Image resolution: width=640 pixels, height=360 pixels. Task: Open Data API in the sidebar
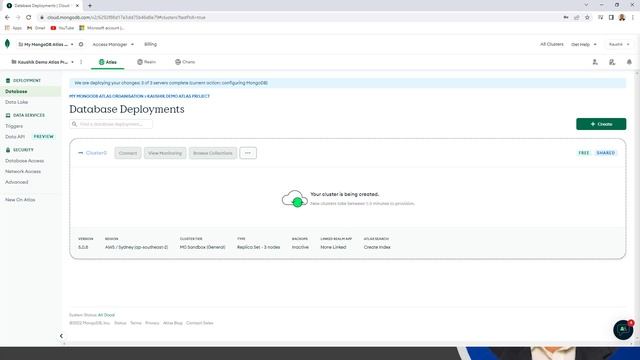point(15,137)
